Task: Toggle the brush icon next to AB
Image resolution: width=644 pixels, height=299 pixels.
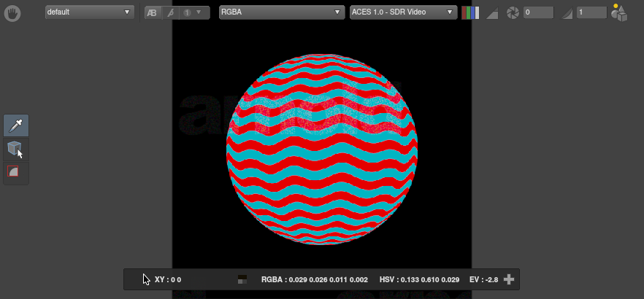Action: click(x=170, y=13)
